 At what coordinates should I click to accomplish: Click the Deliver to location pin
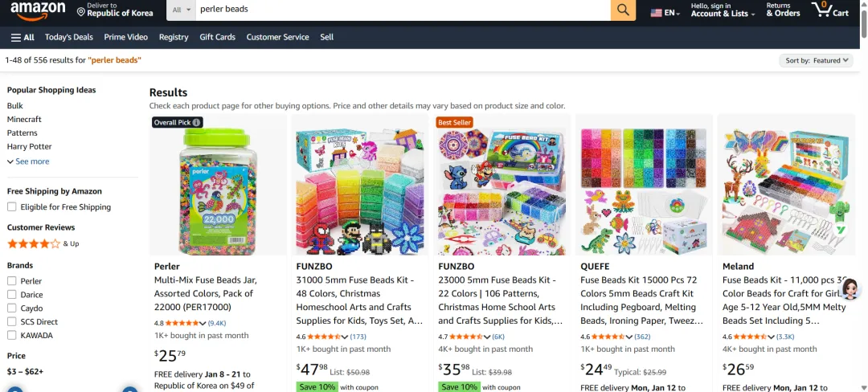coord(81,12)
